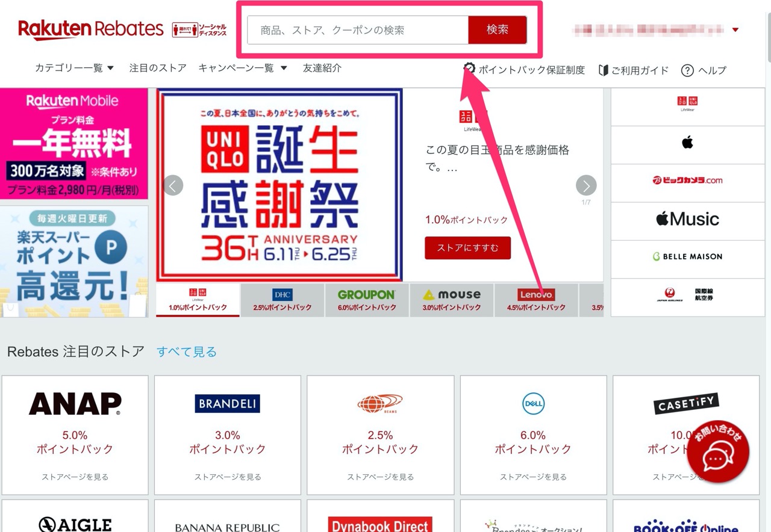Select Lenovo 4.5% carousel tab
Screen dimensions: 771x532
coord(536,300)
